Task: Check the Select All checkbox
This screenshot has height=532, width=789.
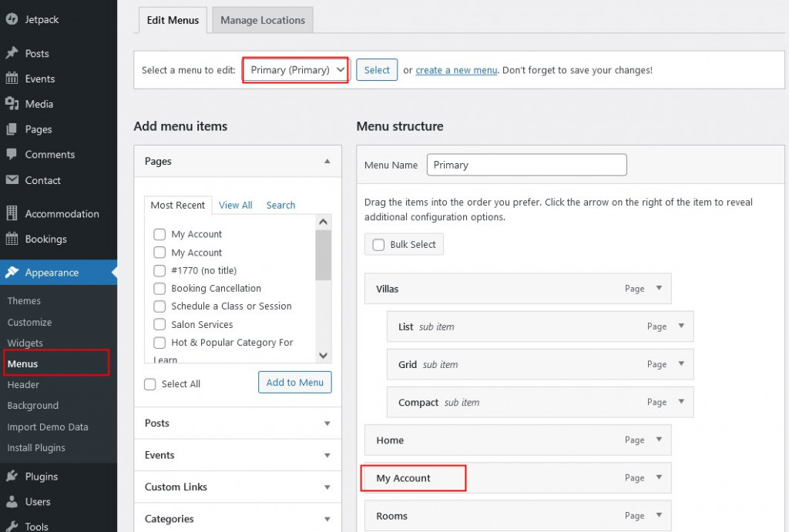Action: [150, 383]
